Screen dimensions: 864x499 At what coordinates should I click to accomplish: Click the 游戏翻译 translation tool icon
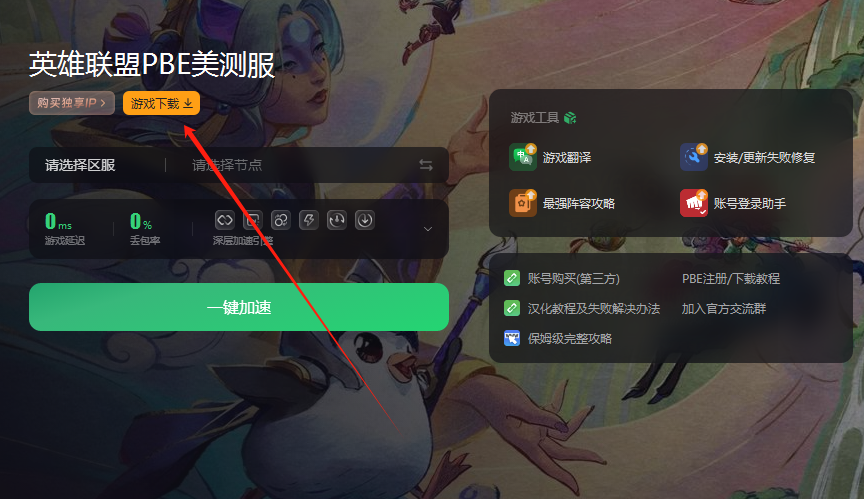coord(522,158)
